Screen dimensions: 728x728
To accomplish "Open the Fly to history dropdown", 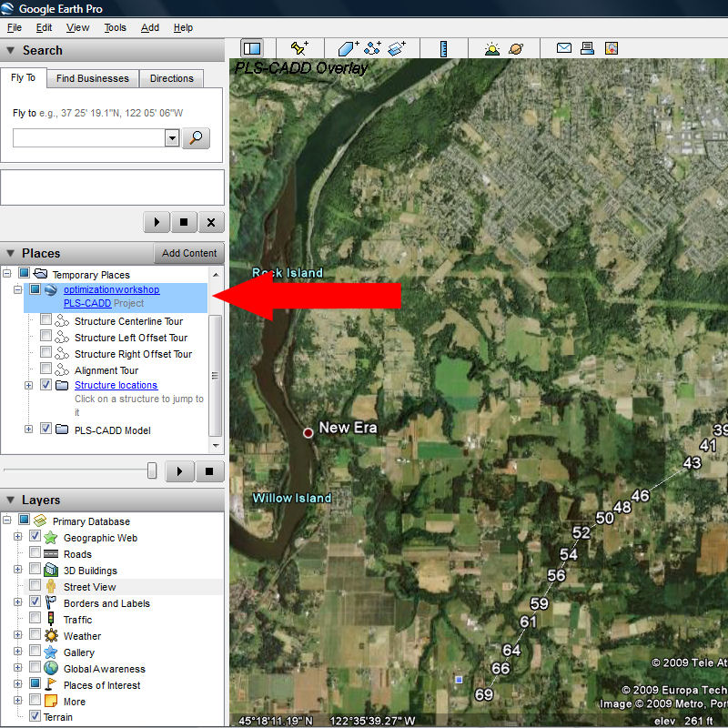I will pos(172,138).
